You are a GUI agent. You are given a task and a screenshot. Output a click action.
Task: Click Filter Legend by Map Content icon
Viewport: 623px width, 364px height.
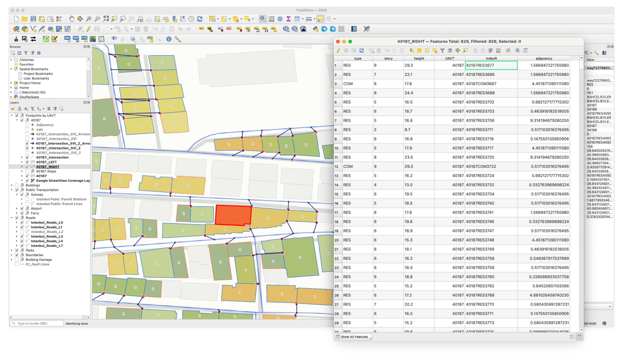[32, 109]
